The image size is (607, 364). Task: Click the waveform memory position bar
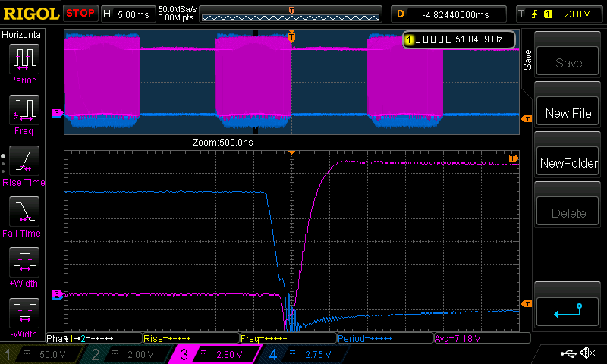(x=292, y=15)
